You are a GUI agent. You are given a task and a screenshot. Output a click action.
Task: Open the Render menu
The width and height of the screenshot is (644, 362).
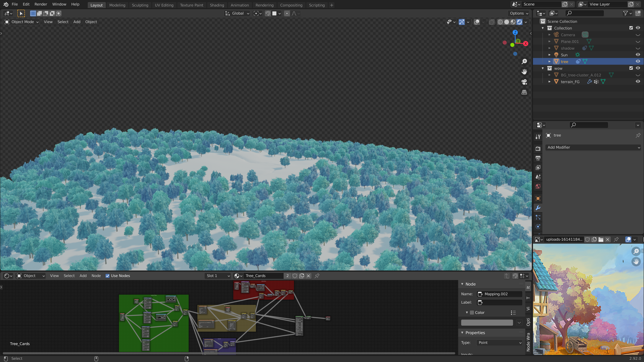tap(41, 4)
